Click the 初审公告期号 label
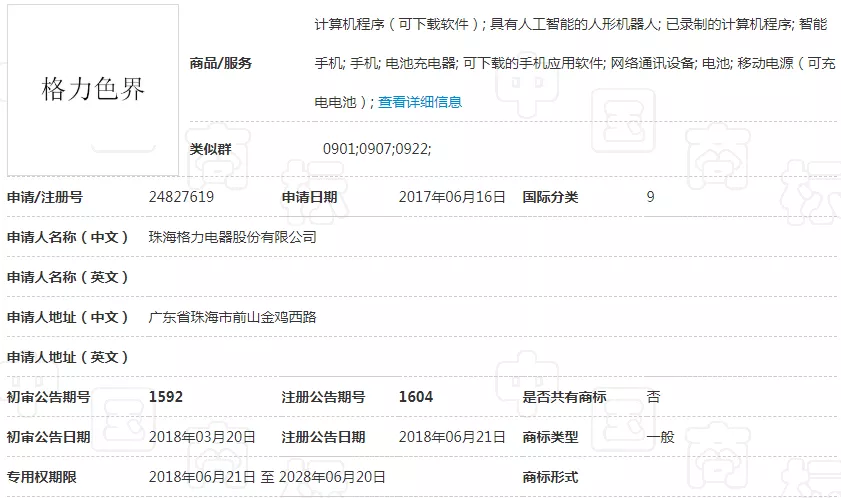This screenshot has width=841, height=498. (x=48, y=397)
